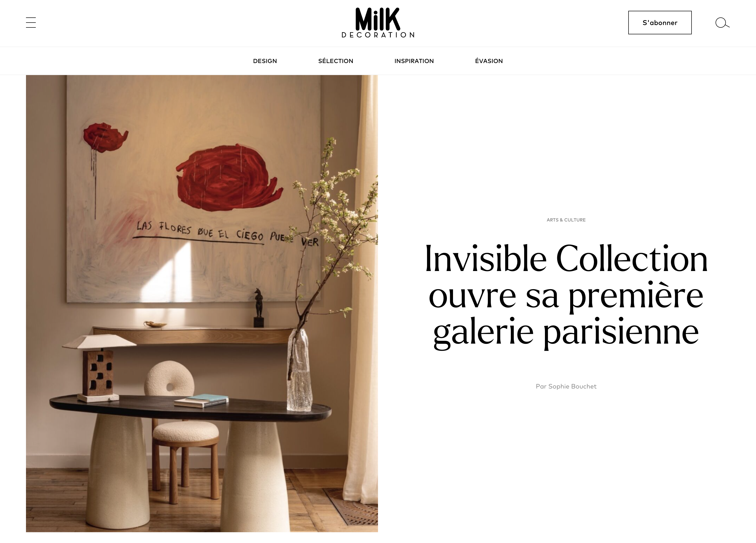Screen dimensions: 756x543
Task: Open the DESIGN section
Action: point(265,61)
